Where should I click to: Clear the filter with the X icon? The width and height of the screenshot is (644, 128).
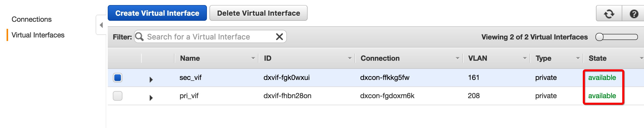(x=279, y=37)
